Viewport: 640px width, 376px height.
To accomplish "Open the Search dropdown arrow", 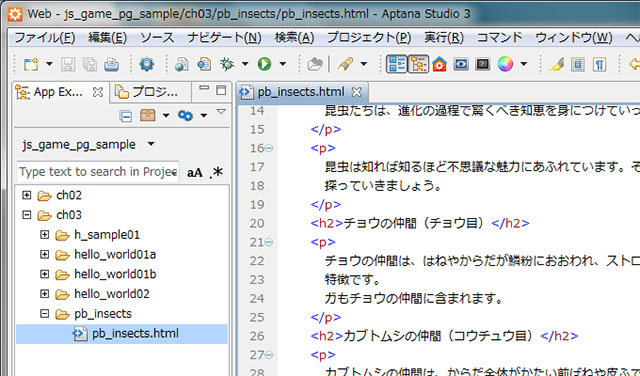I will [364, 64].
